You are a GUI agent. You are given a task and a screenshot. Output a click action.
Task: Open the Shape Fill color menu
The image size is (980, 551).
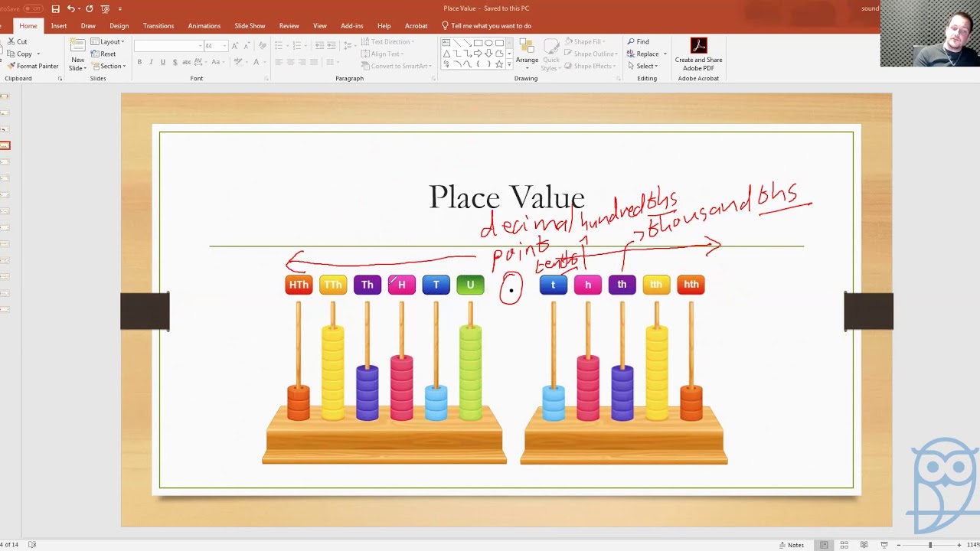coord(586,41)
